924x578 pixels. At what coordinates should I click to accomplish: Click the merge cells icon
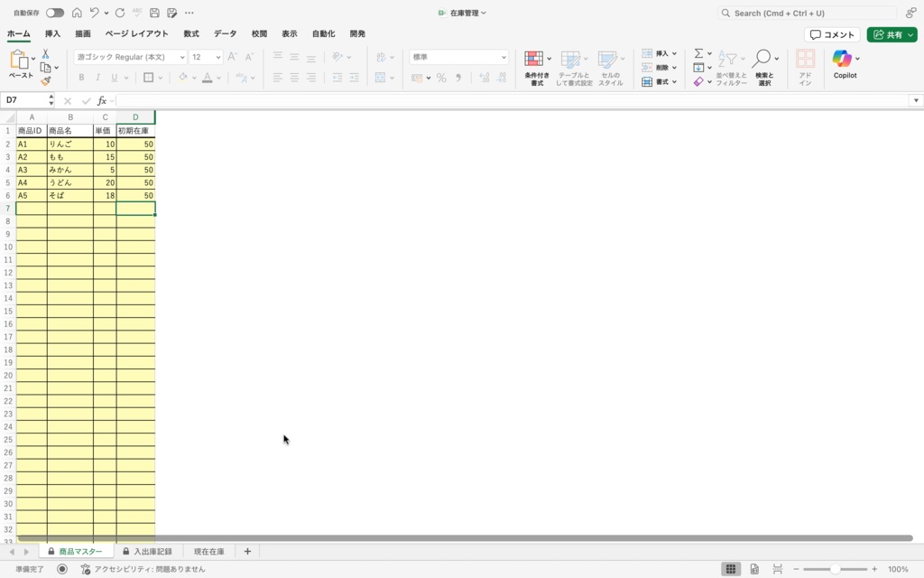point(380,78)
